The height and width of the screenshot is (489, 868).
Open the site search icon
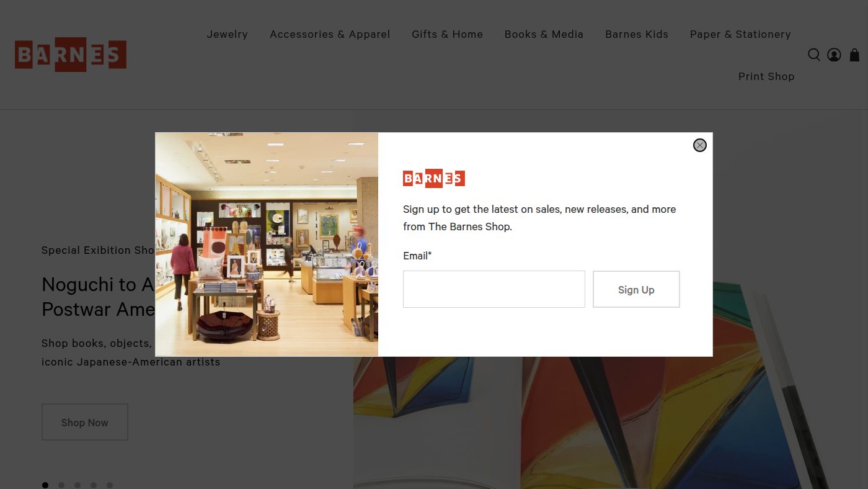point(814,55)
